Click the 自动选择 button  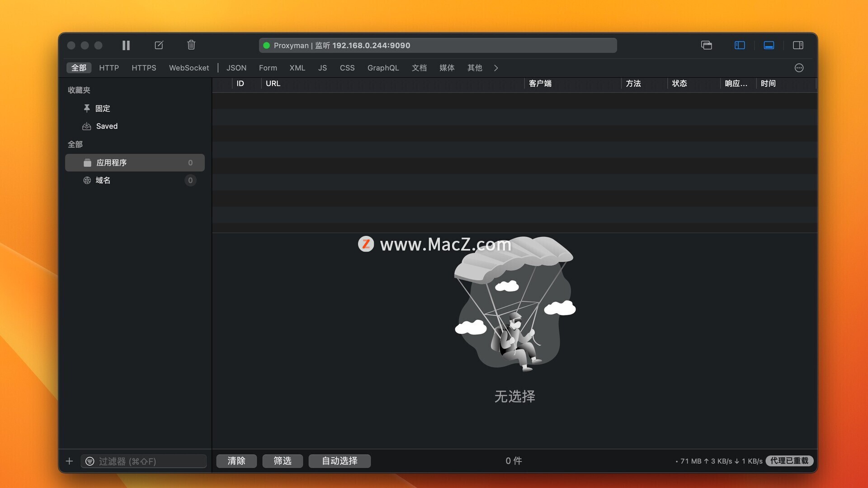pos(340,461)
